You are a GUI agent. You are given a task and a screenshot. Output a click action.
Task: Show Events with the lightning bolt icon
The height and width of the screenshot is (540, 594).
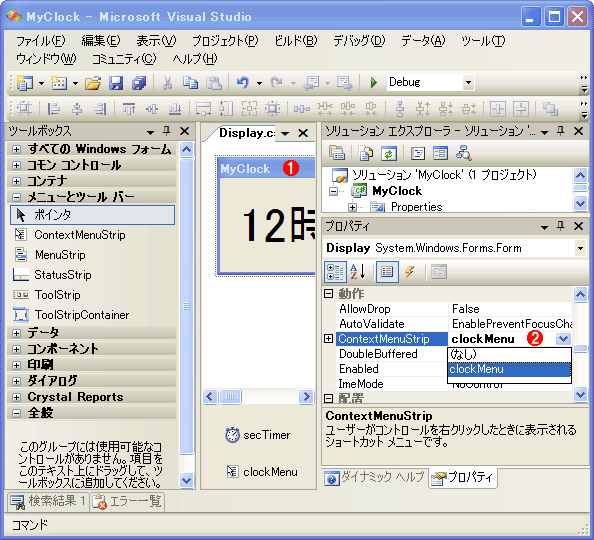[410, 272]
